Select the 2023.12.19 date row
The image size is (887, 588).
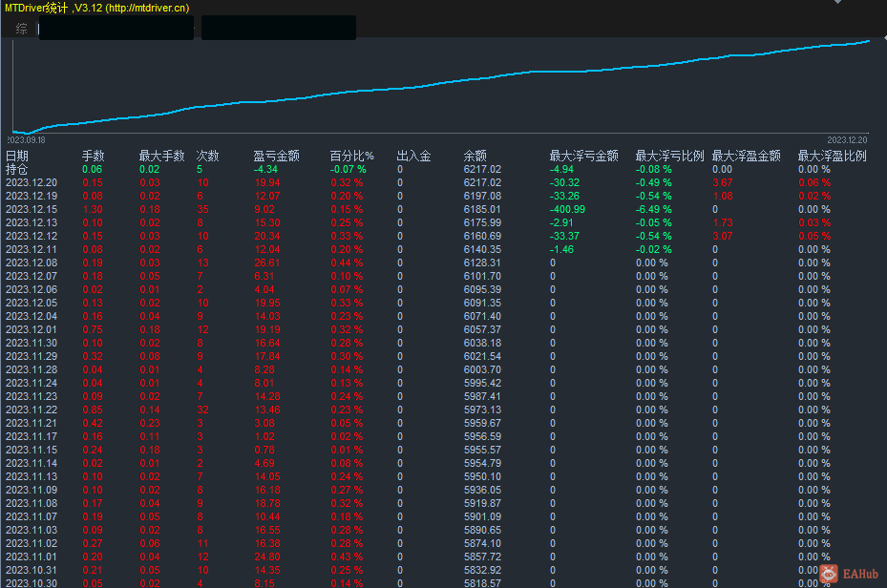(32, 197)
